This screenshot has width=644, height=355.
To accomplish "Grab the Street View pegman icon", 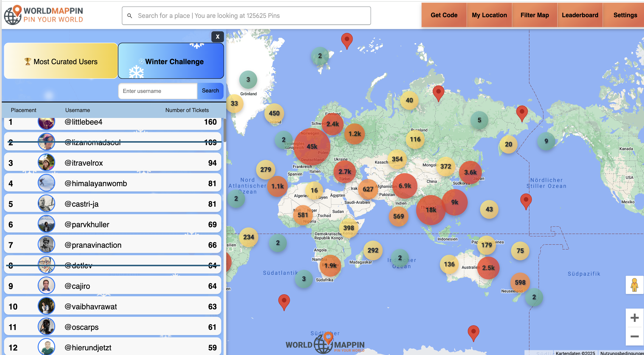I will point(634,285).
